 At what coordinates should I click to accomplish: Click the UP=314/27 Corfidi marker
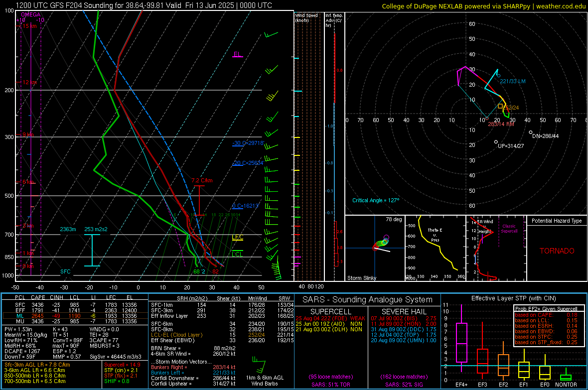click(496, 142)
